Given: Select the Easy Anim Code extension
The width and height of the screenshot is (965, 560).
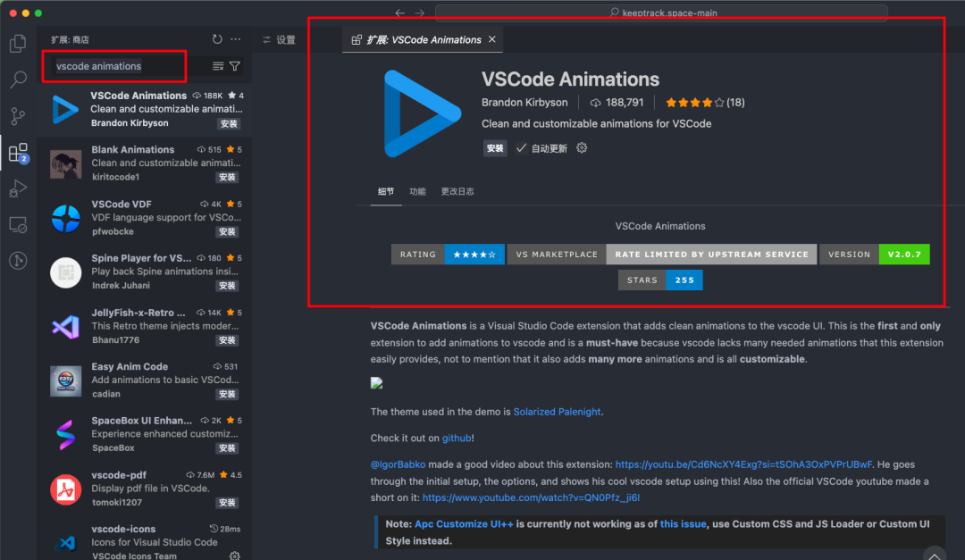Looking at the screenshot, I should point(145,380).
